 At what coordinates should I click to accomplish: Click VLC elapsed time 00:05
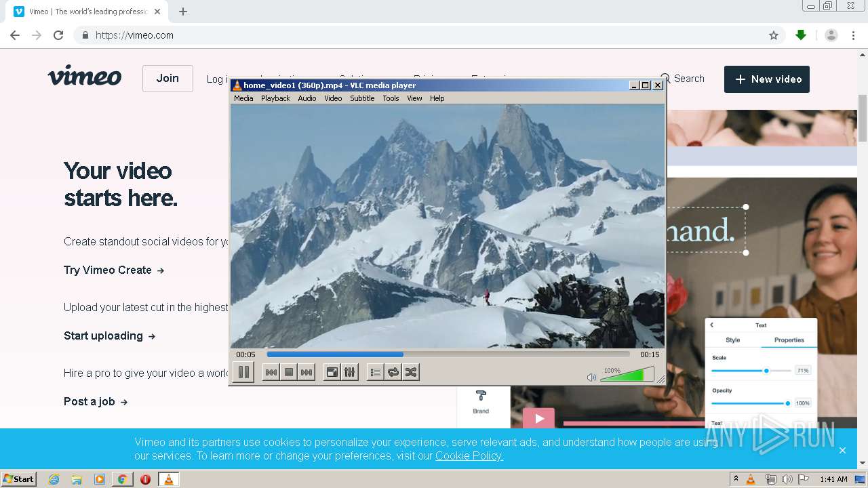[245, 354]
